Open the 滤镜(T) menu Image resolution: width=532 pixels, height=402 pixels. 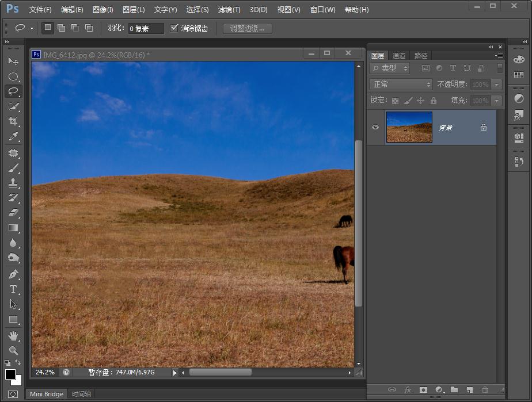229,10
